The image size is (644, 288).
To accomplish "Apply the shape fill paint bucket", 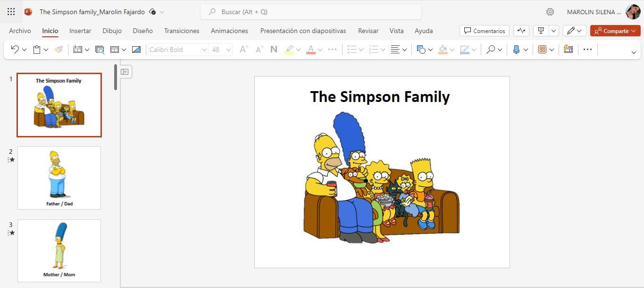I will [x=443, y=49].
